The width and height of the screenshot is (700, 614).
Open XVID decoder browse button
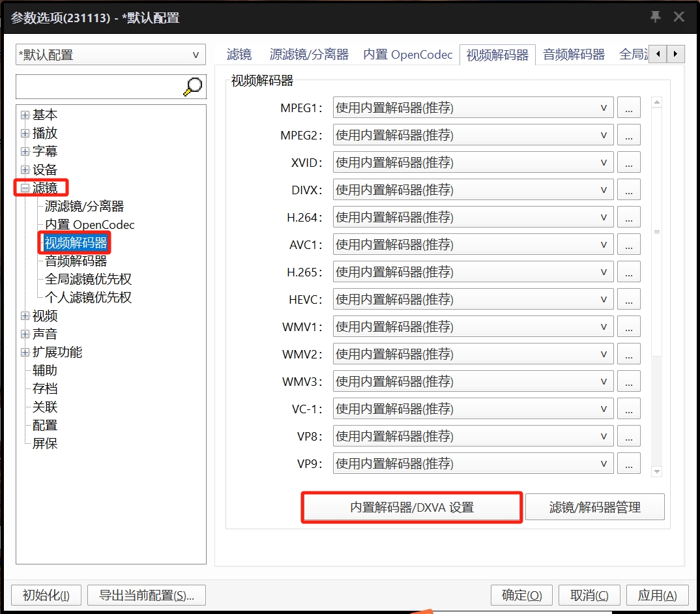628,162
